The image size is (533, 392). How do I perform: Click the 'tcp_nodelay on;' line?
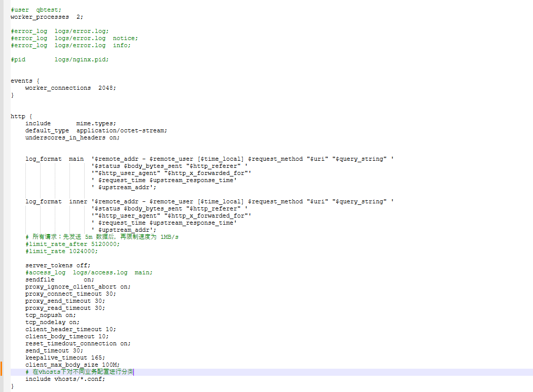(52, 323)
